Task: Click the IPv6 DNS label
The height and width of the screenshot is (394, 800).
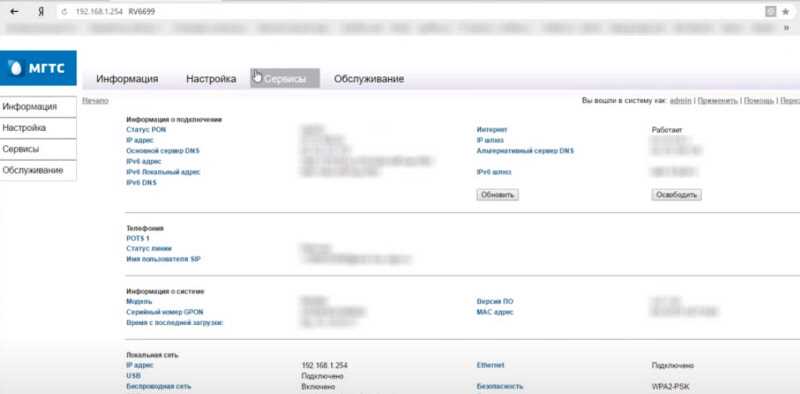Action: (141, 182)
